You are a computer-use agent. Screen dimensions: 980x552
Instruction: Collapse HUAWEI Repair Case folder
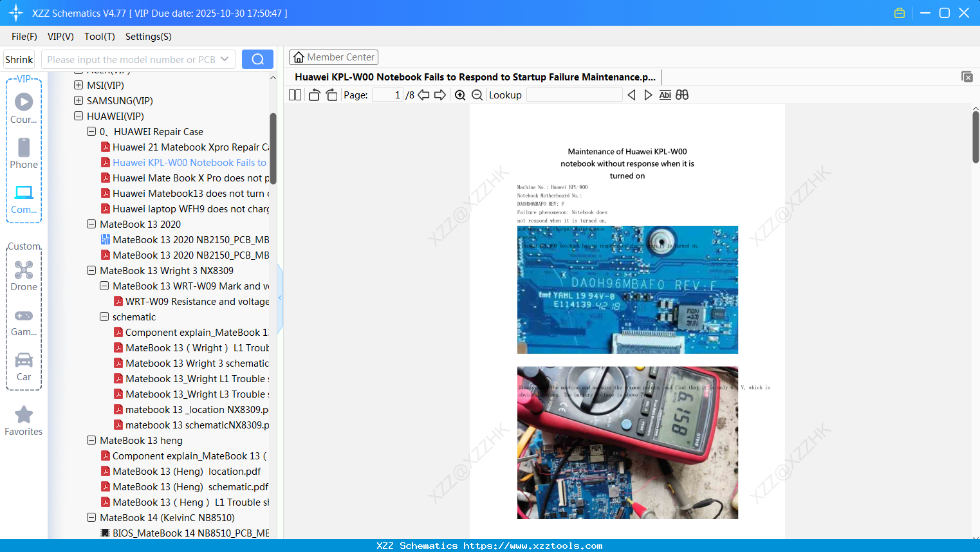tap(91, 131)
